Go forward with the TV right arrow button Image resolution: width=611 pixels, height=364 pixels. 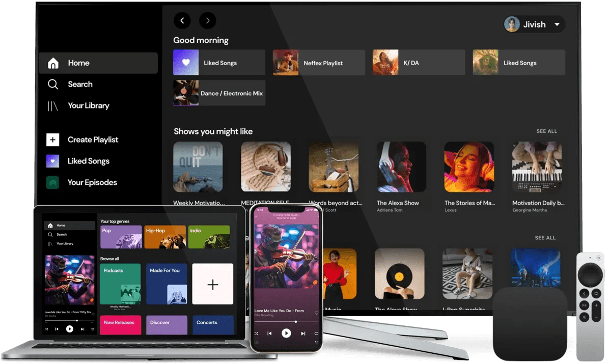(x=207, y=20)
